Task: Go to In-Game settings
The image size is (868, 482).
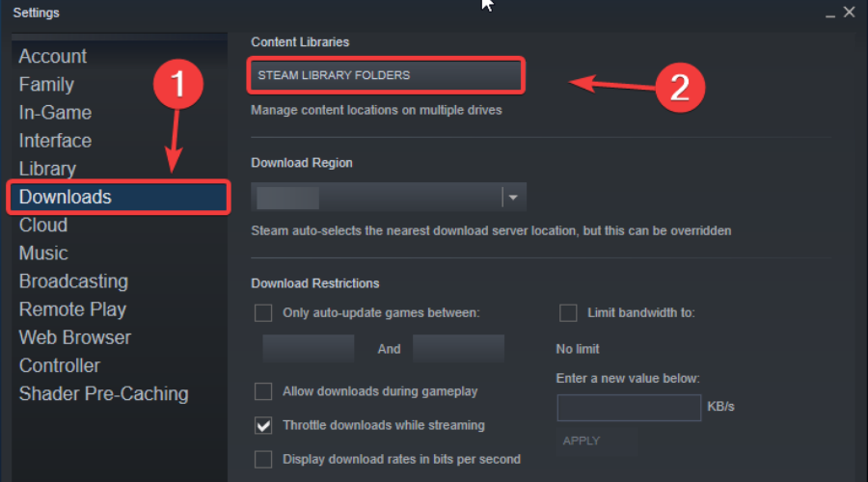Action: (x=55, y=113)
